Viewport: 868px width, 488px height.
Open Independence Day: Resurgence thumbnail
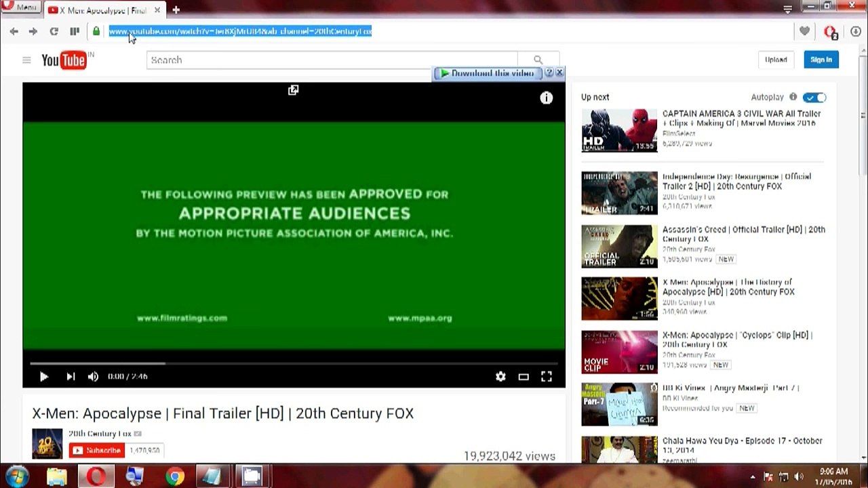(619, 193)
